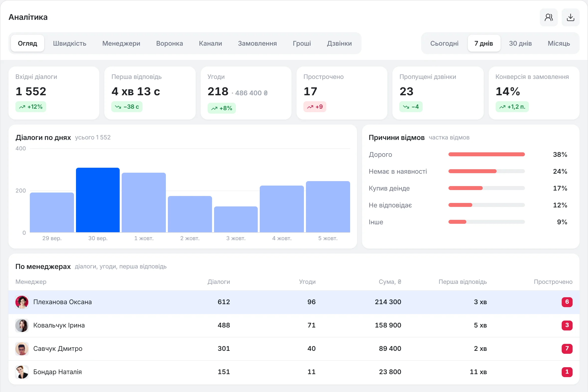Select the 7 днів period
Viewport: 588px width, 392px height.
point(484,43)
